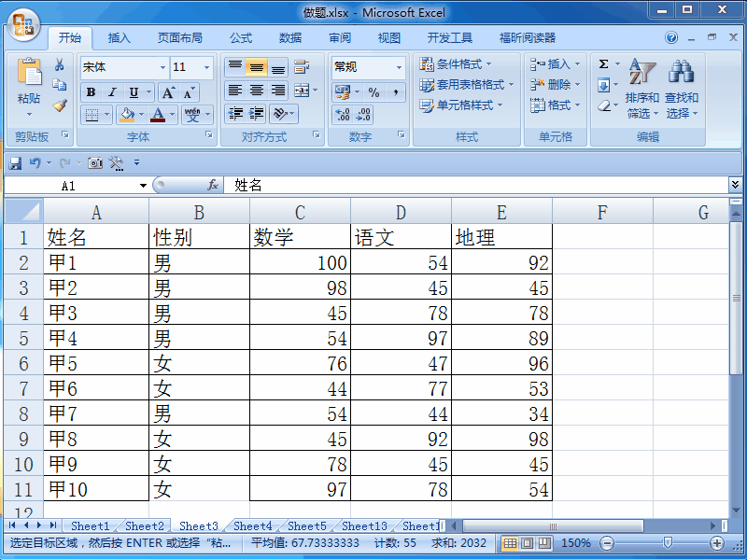This screenshot has height=560, width=747.
Task: Click the Clear eraser icon
Action: tap(603, 105)
